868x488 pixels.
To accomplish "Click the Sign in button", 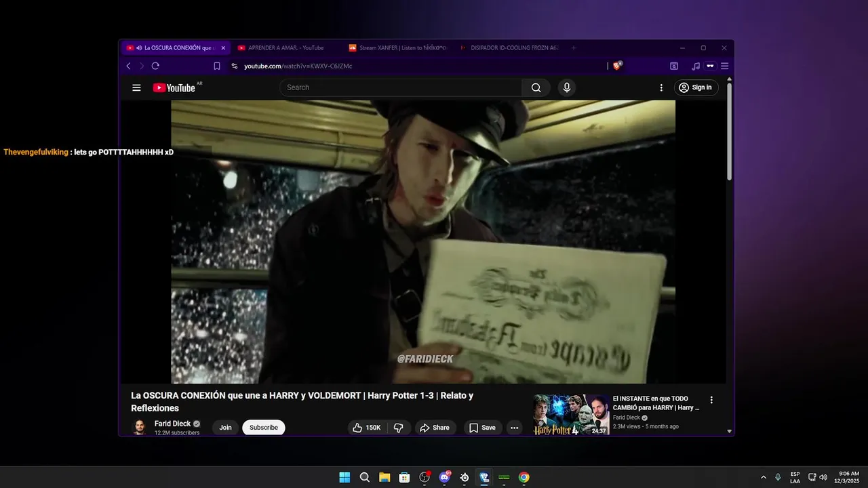I will click(x=696, y=87).
